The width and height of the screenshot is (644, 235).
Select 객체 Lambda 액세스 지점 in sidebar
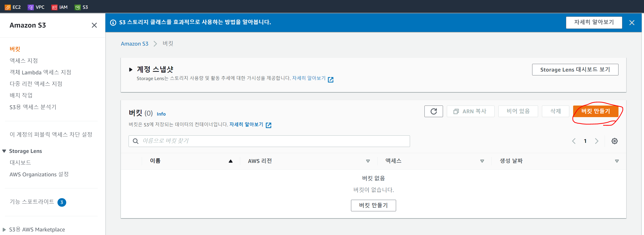coord(40,72)
